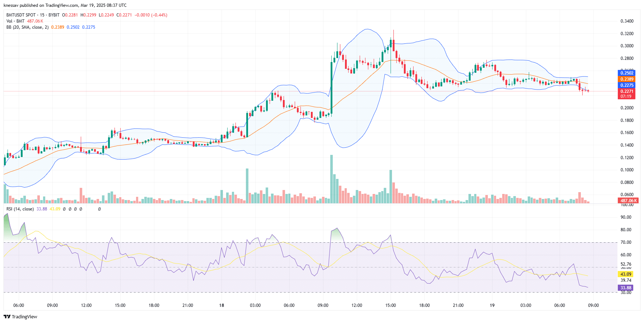Click the 0.0600 price axis label
This screenshot has height=323, width=644.
pyautogui.click(x=627, y=195)
